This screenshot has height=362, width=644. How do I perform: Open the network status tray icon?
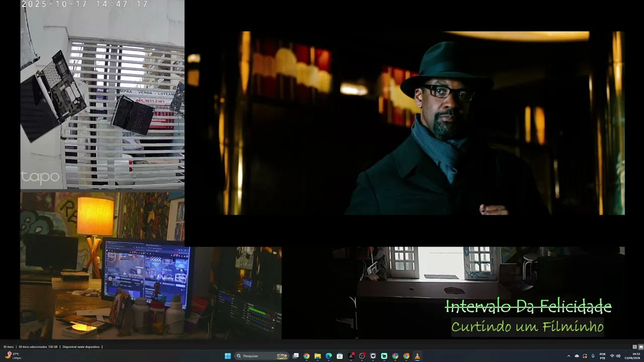click(x=612, y=356)
